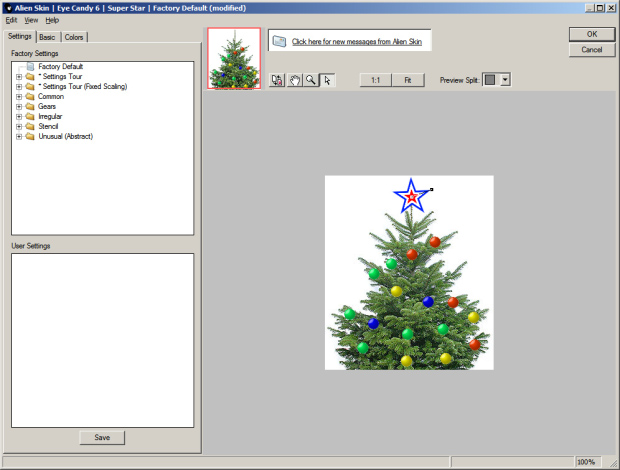Screen dimensions: 620x470
Task: Click the Fit preview button
Action: click(408, 80)
